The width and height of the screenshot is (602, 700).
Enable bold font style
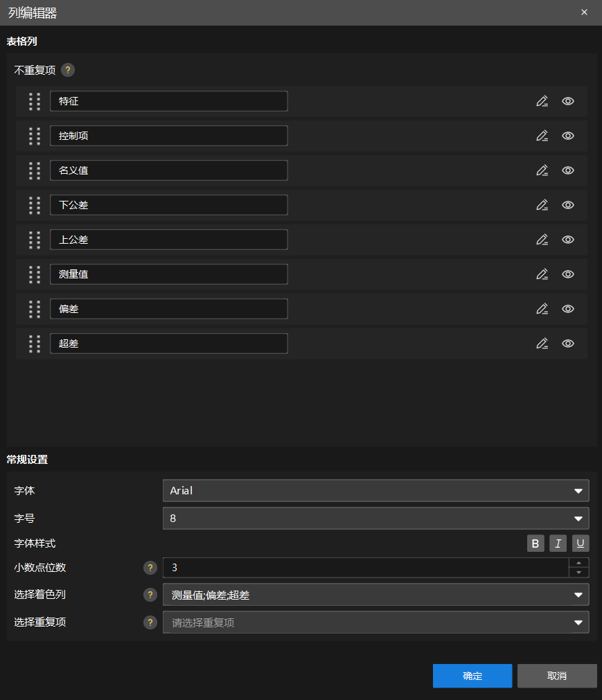pyautogui.click(x=535, y=544)
